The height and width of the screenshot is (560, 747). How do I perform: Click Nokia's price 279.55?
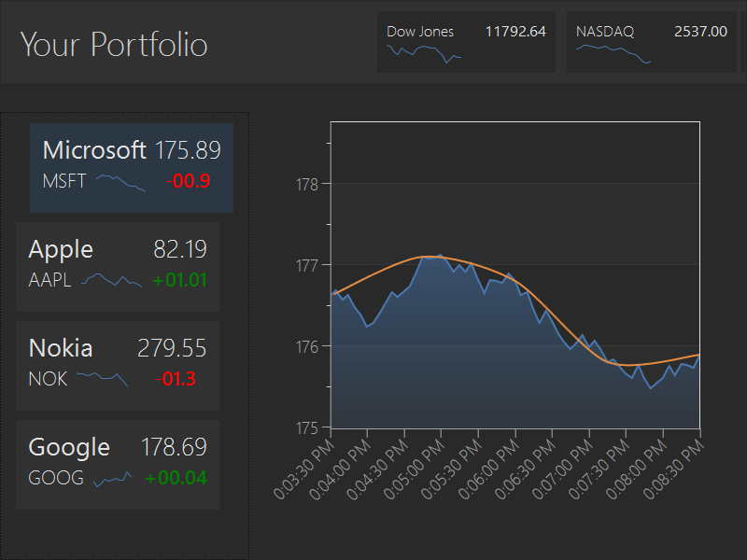click(172, 348)
